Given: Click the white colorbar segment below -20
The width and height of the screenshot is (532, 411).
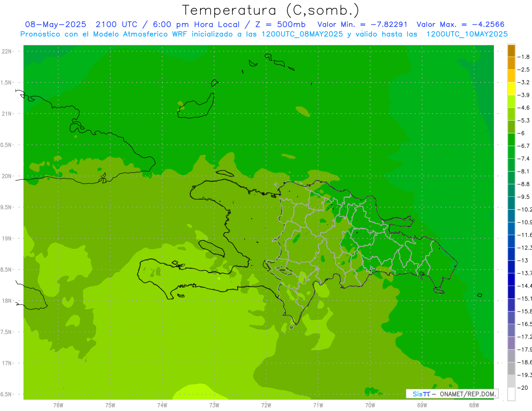Looking at the screenshot, I should click(511, 394).
